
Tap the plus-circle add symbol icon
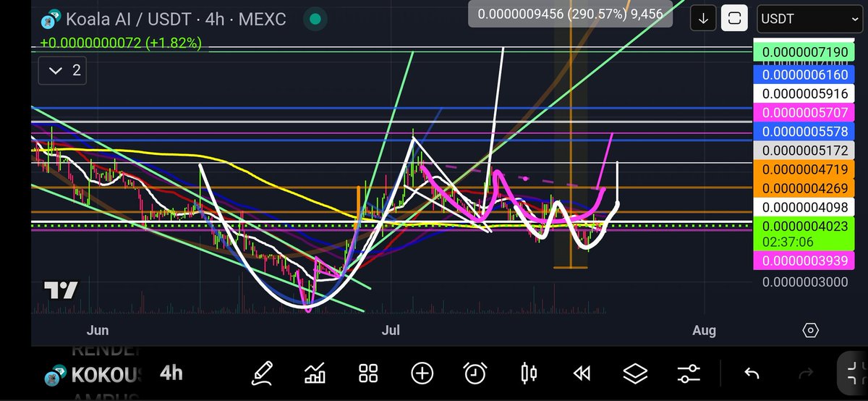tap(422, 373)
